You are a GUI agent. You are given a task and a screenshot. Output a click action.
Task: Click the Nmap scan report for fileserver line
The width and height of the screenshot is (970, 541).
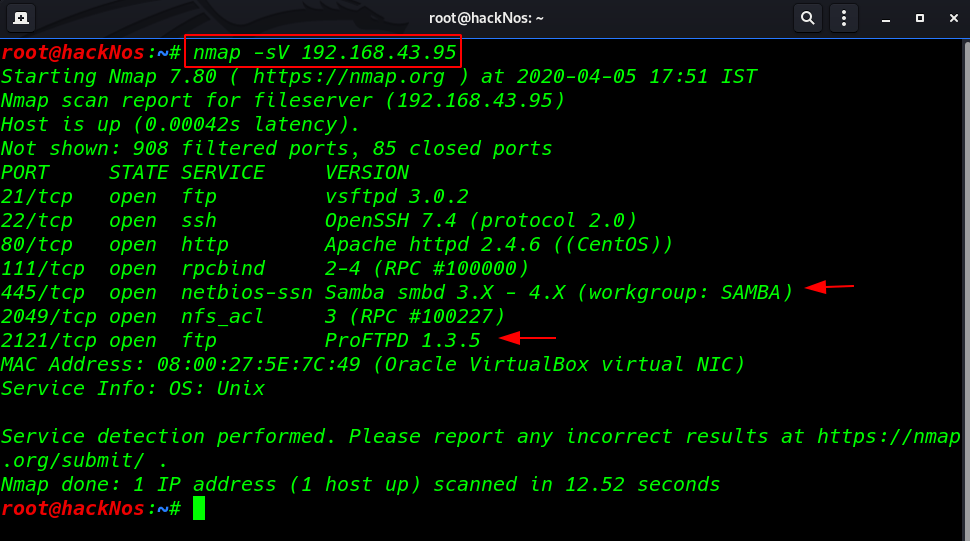click(x=283, y=101)
